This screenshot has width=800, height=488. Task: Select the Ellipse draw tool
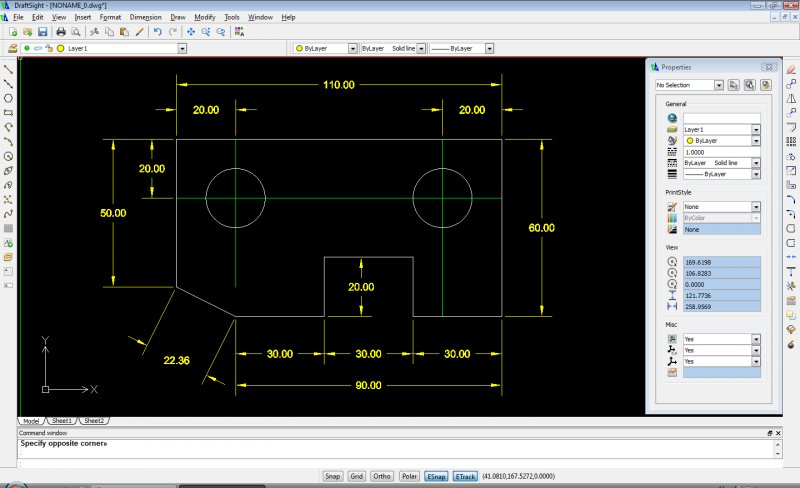tap(8, 170)
